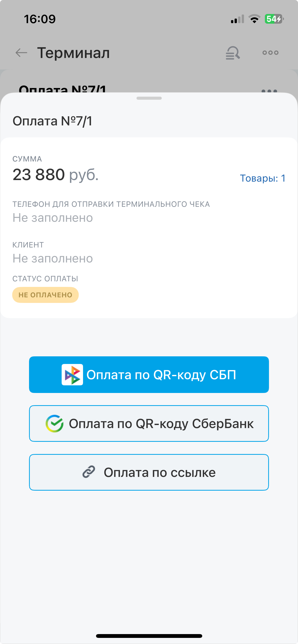Tap the chain link icon

tap(89, 472)
